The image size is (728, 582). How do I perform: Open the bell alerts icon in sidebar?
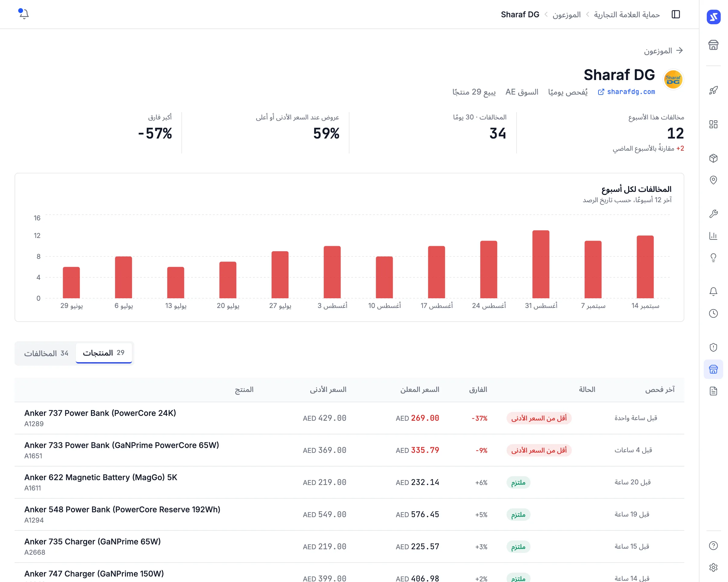tap(713, 291)
